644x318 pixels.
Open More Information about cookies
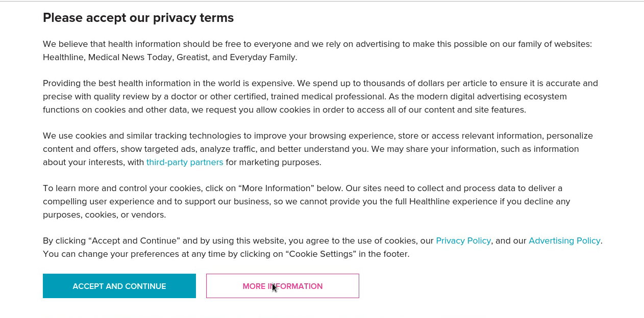coord(283,286)
